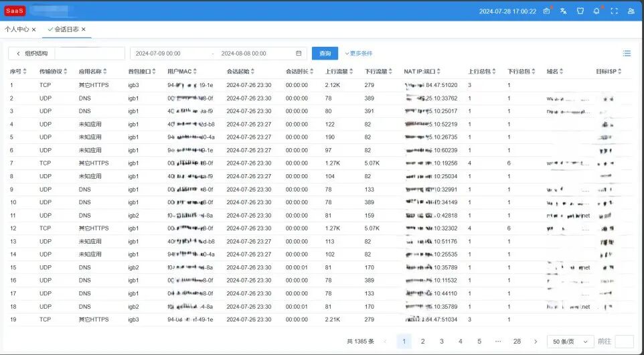Viewport: 644px width, 355px height.
Task: Sort by 序号 column
Action: (25, 72)
